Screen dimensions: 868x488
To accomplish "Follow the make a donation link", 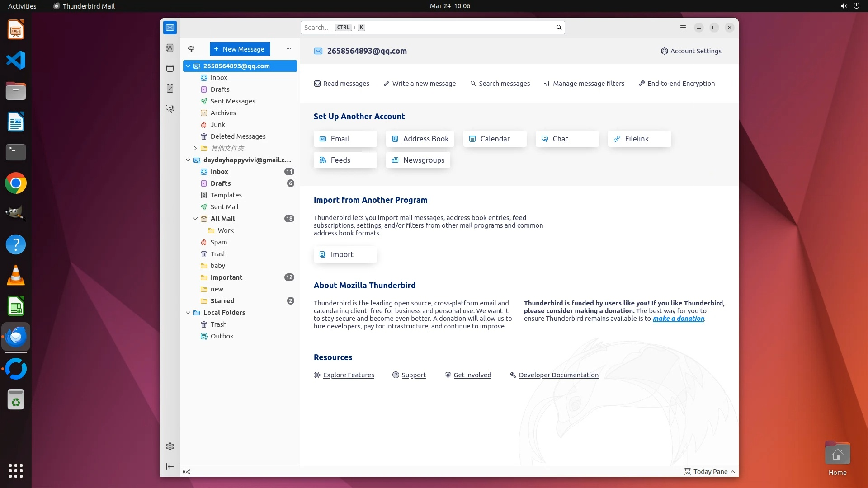I will point(678,319).
